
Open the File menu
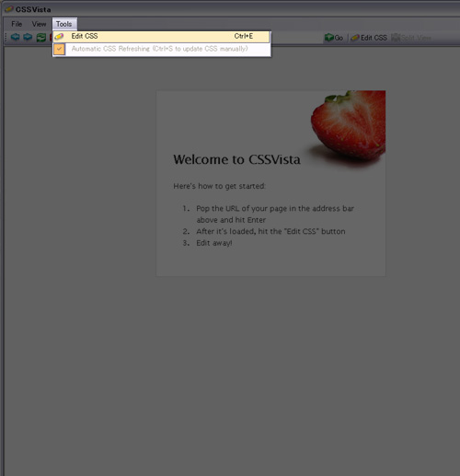click(x=17, y=24)
